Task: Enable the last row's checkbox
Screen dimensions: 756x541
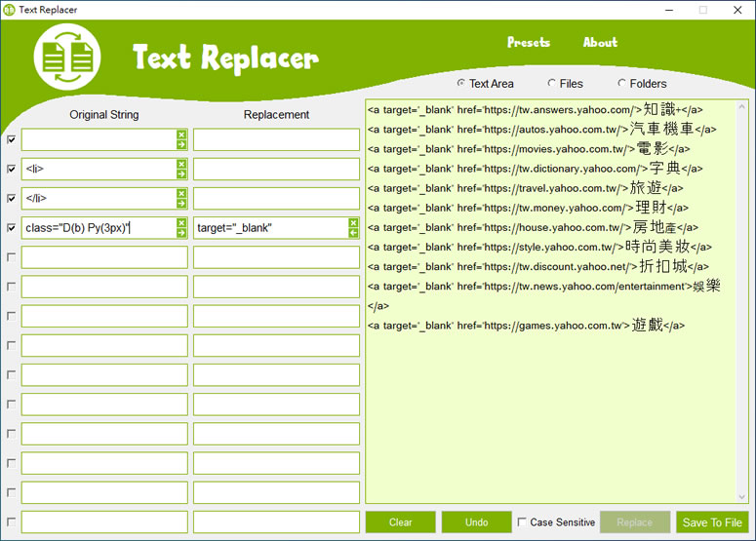Action: (11, 522)
